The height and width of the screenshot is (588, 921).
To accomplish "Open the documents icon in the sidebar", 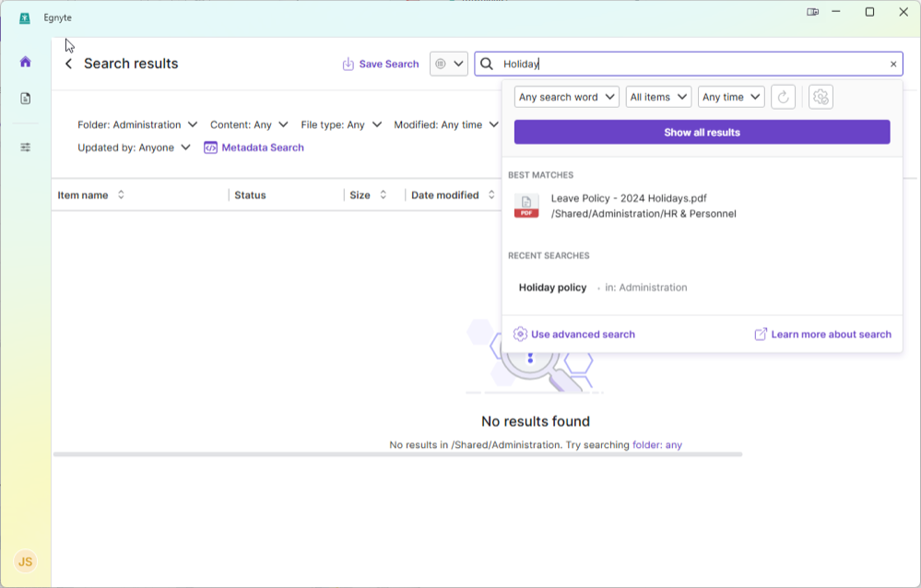I will pos(25,99).
